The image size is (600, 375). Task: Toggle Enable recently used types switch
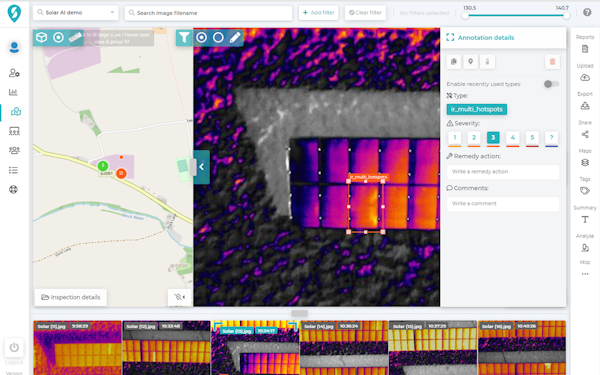(551, 84)
